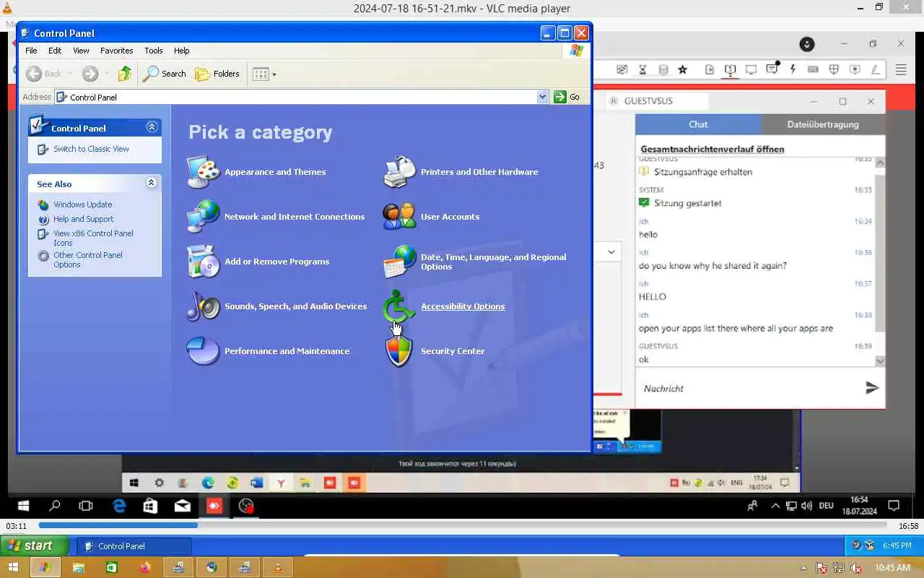924x578 pixels.
Task: Switch to the Chat tab
Action: [x=698, y=124]
